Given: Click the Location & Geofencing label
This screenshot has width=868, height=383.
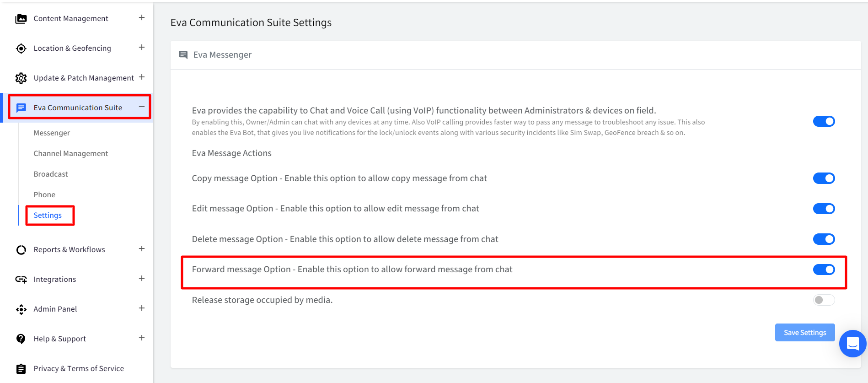Looking at the screenshot, I should tap(72, 49).
